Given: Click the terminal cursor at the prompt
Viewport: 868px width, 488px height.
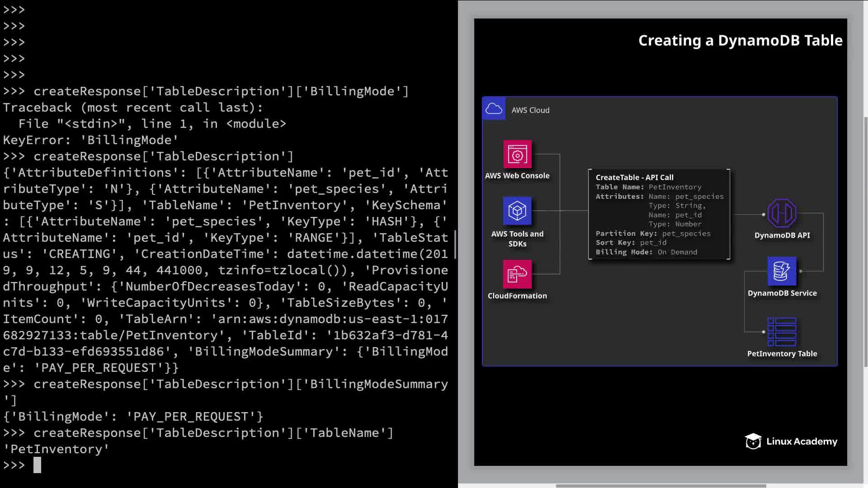Looking at the screenshot, I should point(37,465).
